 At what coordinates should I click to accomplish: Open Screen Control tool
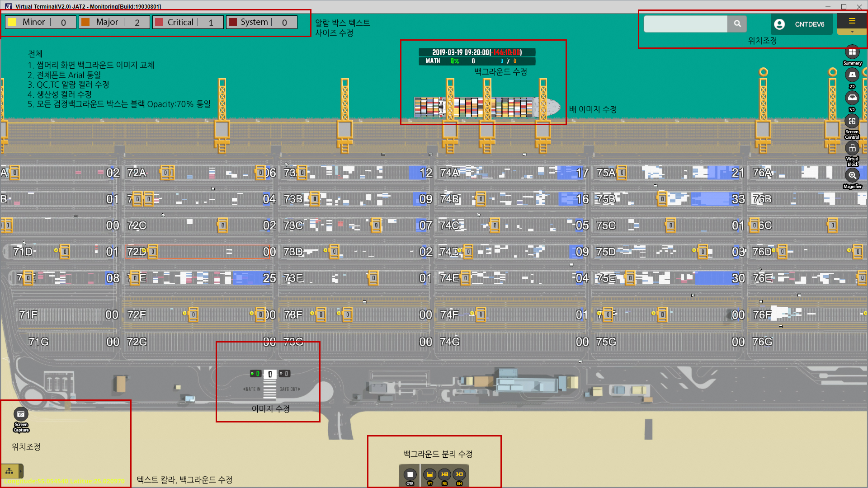tap(852, 121)
